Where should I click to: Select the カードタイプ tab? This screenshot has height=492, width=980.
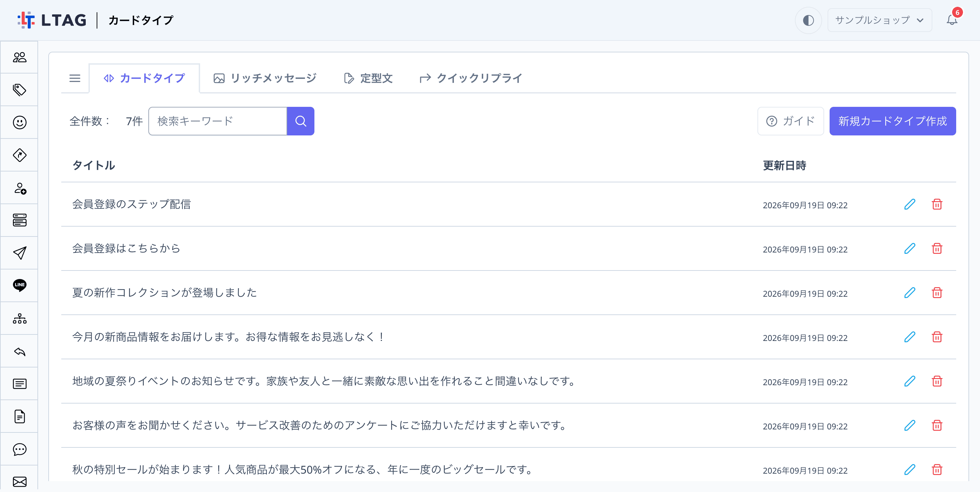click(x=144, y=78)
